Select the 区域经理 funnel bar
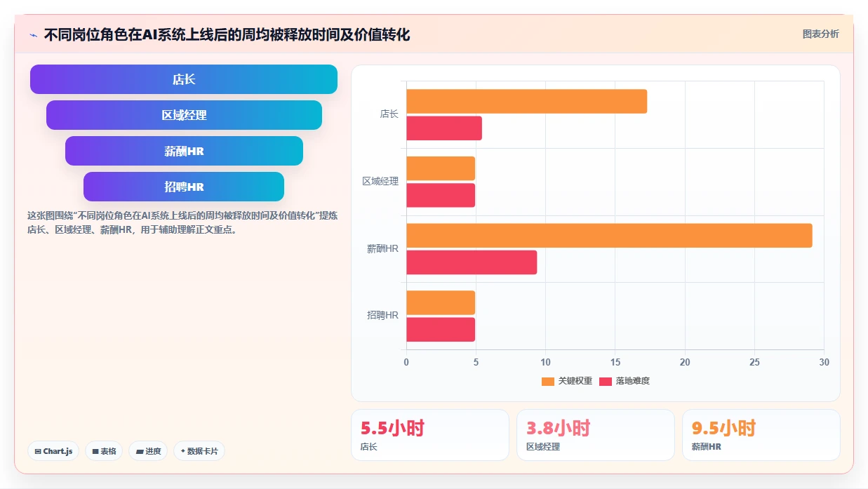Screen dimensions: 868x489 click(x=184, y=115)
